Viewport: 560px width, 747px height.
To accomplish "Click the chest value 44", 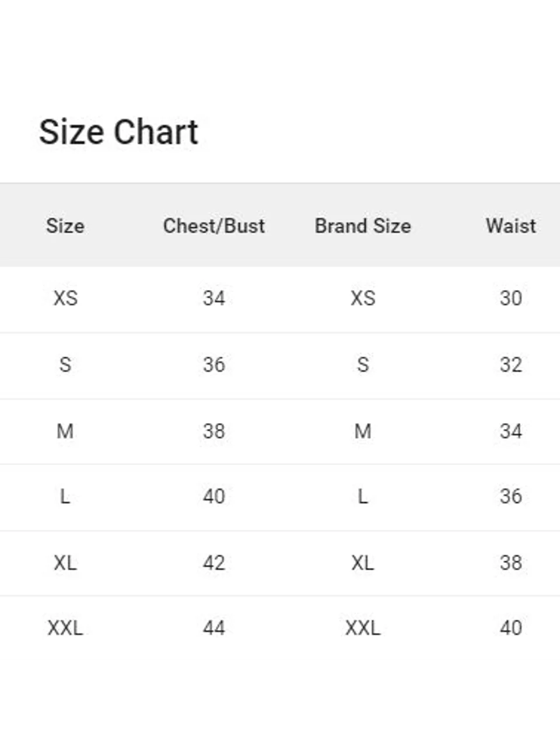I will pyautogui.click(x=214, y=628).
